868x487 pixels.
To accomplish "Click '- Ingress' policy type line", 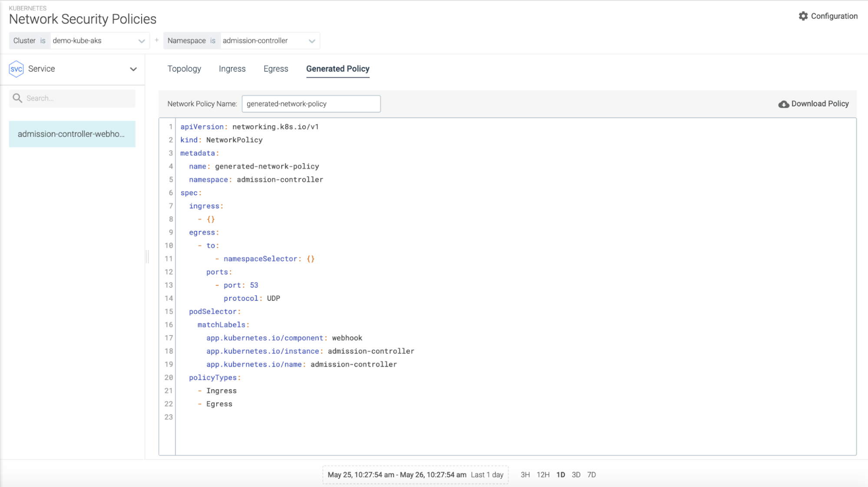I will pos(217,391).
